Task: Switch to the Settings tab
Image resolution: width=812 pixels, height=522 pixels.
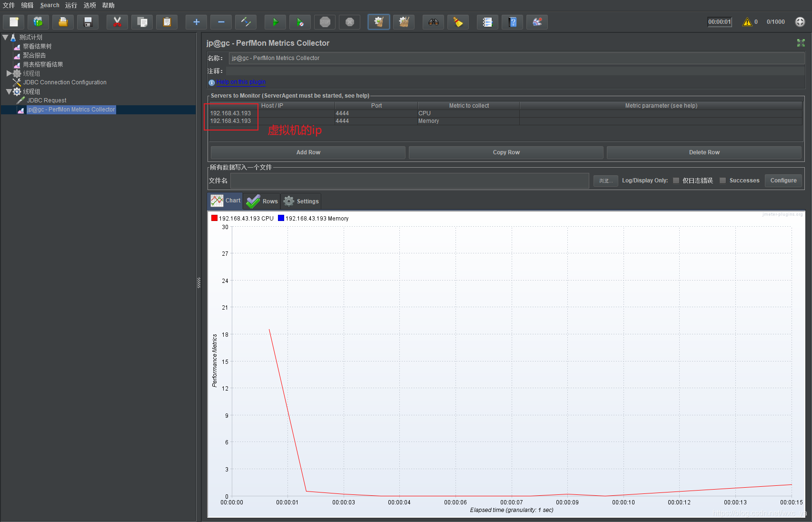Action: click(301, 201)
